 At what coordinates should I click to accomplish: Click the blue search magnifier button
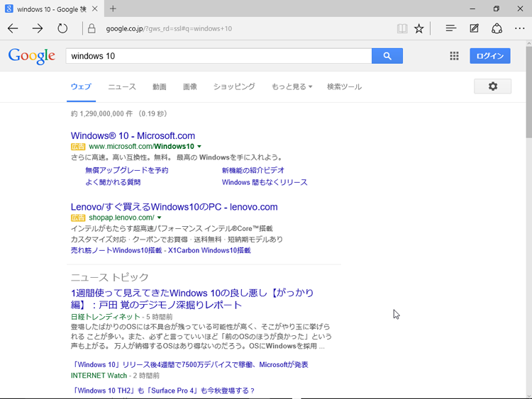click(387, 56)
